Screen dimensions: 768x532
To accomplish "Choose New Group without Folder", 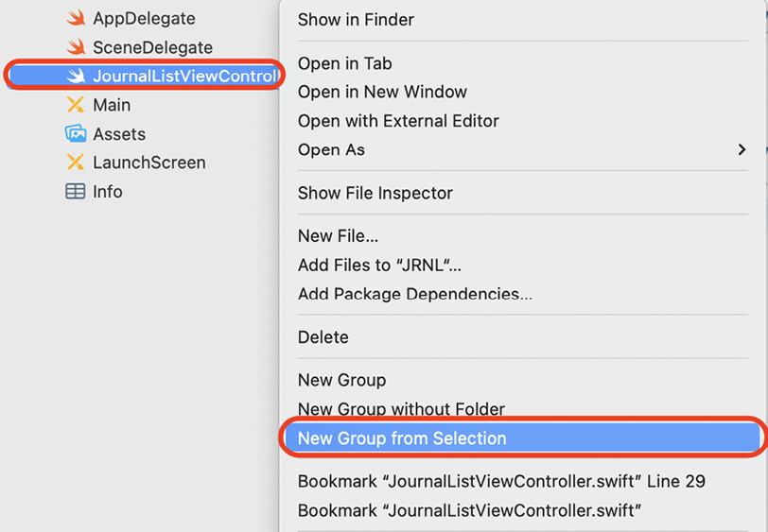I will (401, 409).
